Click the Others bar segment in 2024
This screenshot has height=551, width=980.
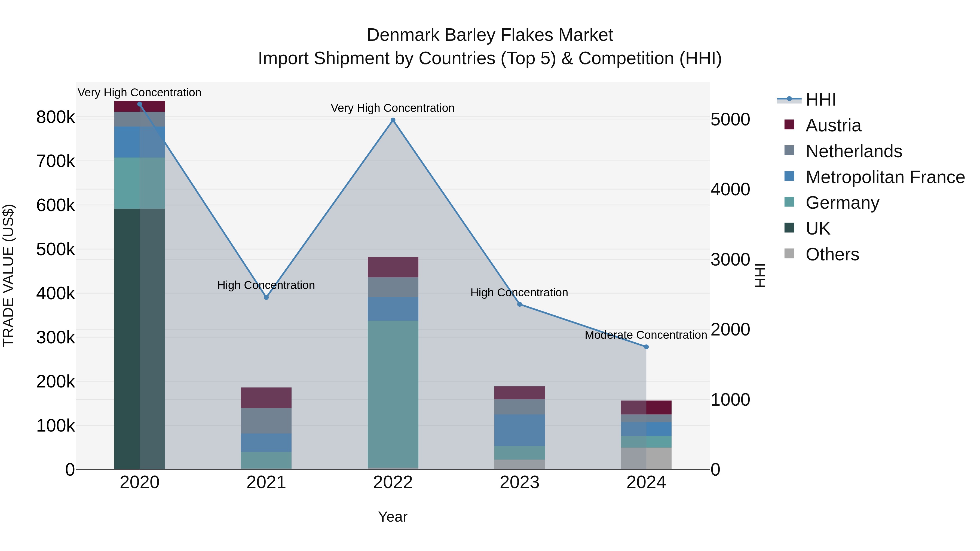(646, 458)
